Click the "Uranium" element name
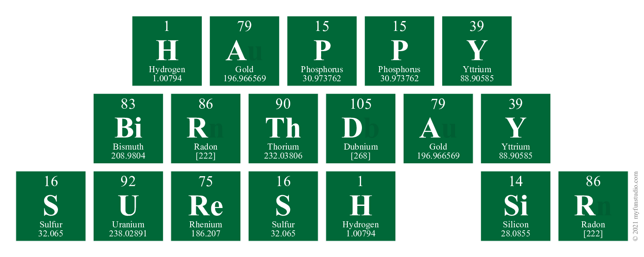The image size is (644, 257). coord(128,224)
